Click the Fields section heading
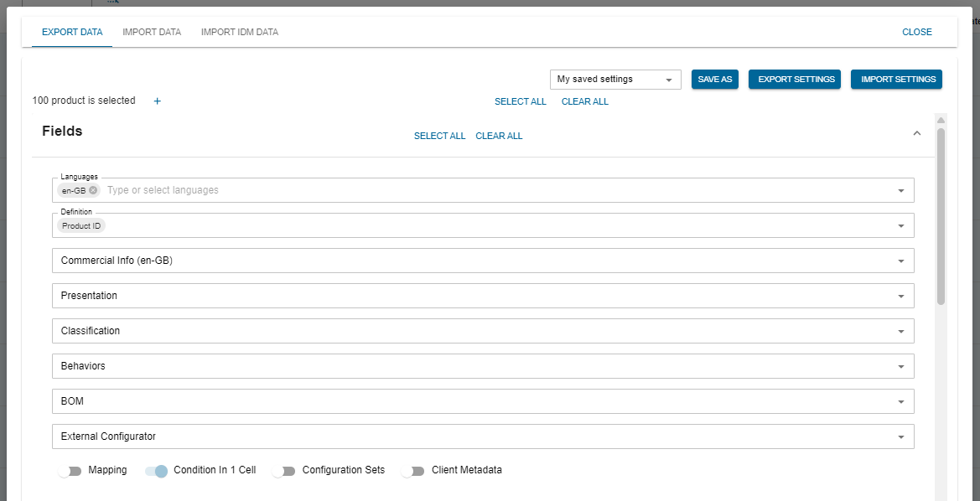Viewport: 980px width, 501px height. [63, 131]
